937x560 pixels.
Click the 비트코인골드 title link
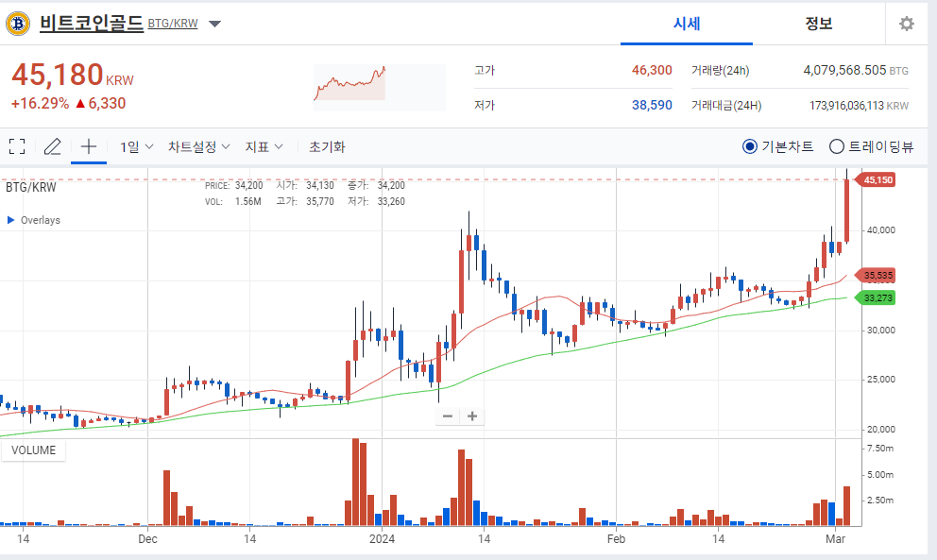click(92, 24)
